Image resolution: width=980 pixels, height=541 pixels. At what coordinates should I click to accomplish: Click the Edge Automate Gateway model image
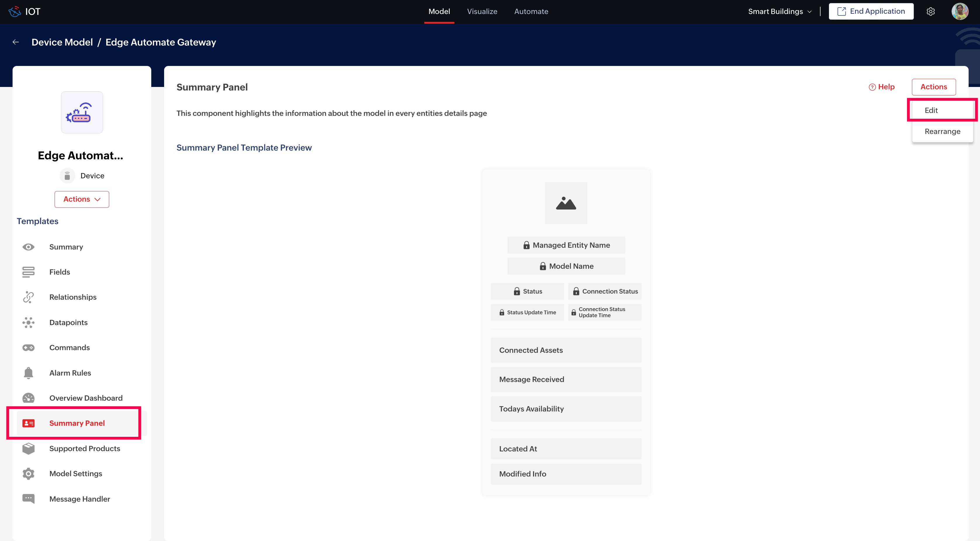(x=82, y=113)
